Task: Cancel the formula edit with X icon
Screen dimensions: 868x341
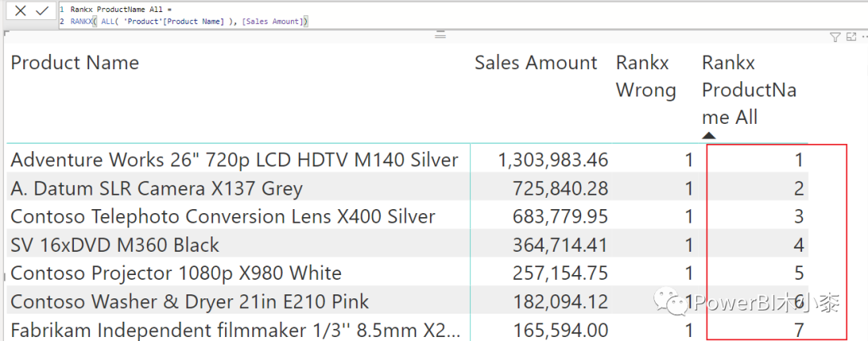Action: (x=21, y=10)
